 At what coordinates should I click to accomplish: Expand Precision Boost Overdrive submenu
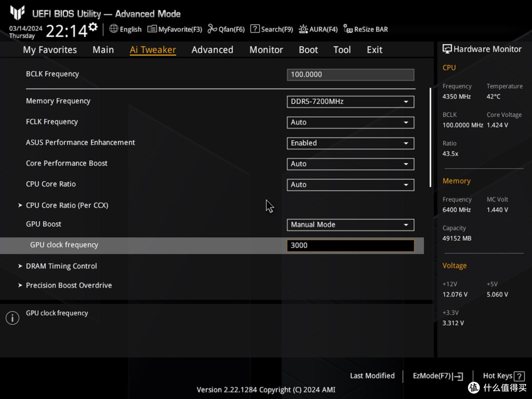tap(68, 285)
